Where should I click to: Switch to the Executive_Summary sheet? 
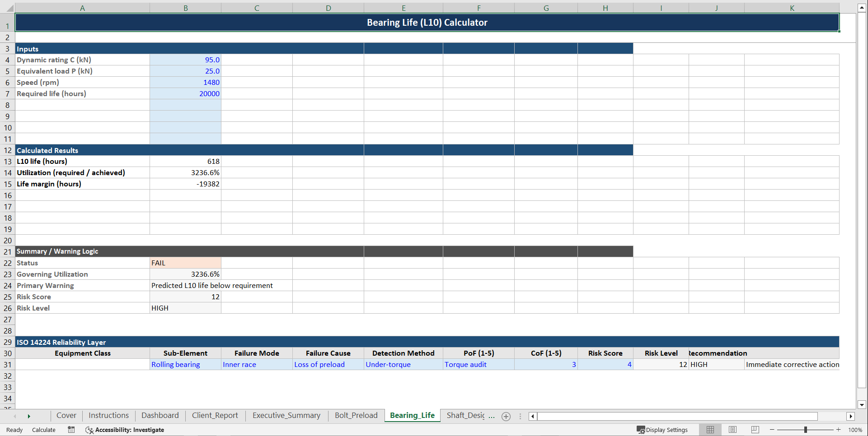286,415
